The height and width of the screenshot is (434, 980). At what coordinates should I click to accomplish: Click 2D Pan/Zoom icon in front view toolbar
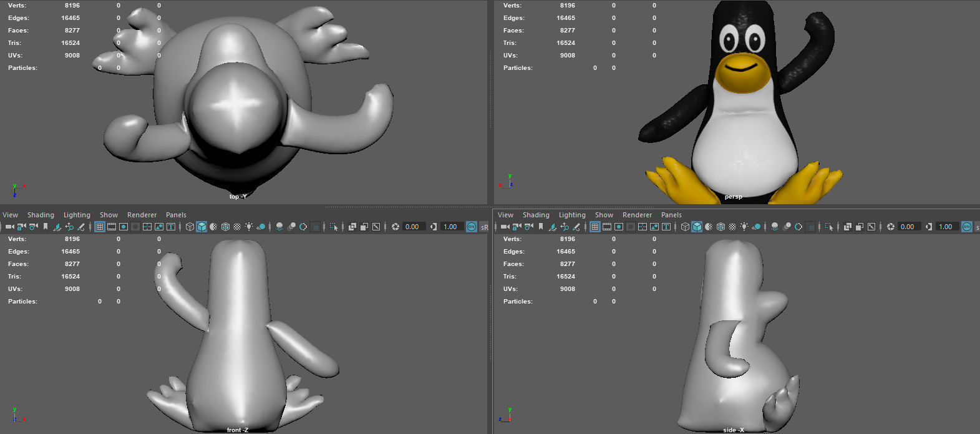point(69,227)
